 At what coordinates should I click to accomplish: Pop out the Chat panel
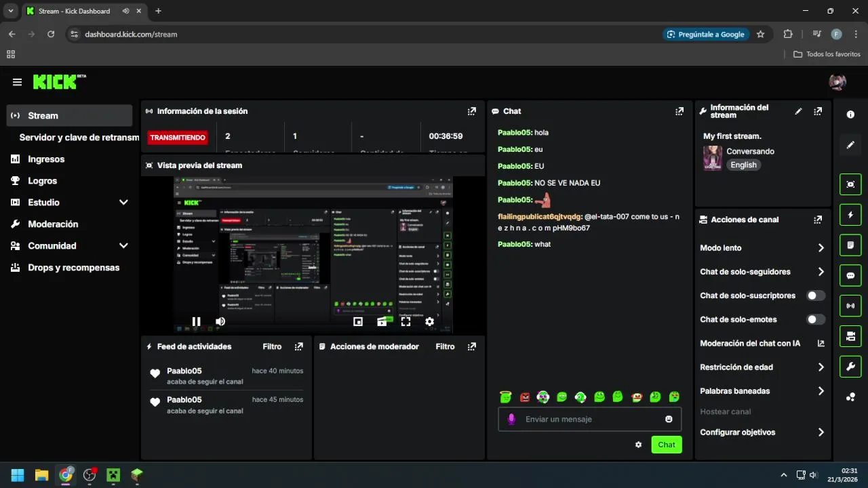[679, 111]
